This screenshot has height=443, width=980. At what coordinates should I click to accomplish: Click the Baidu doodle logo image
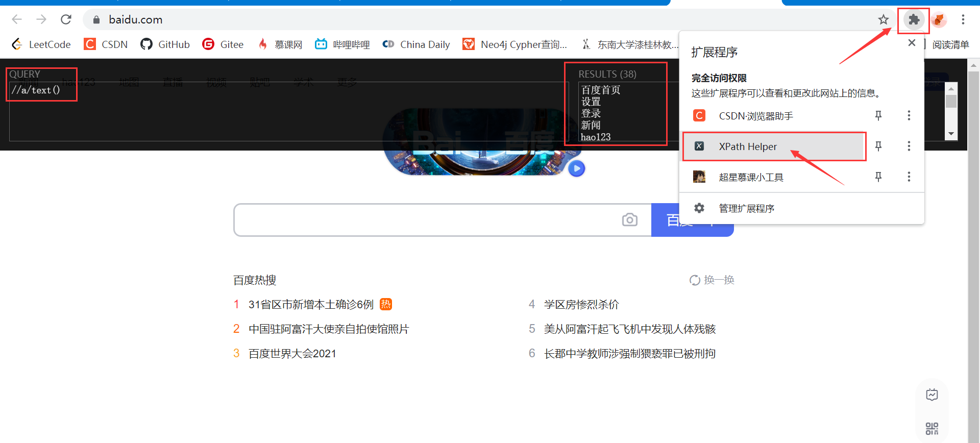click(x=482, y=142)
